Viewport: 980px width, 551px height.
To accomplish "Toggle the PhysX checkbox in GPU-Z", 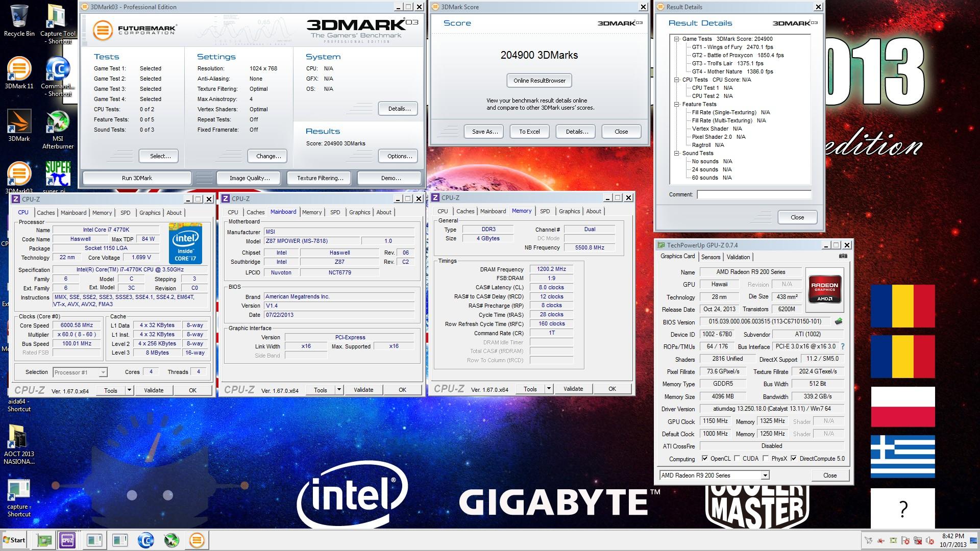I will [766, 458].
